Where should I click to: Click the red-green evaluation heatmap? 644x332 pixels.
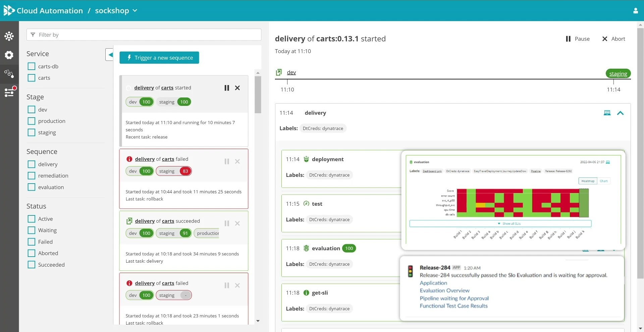point(522,203)
